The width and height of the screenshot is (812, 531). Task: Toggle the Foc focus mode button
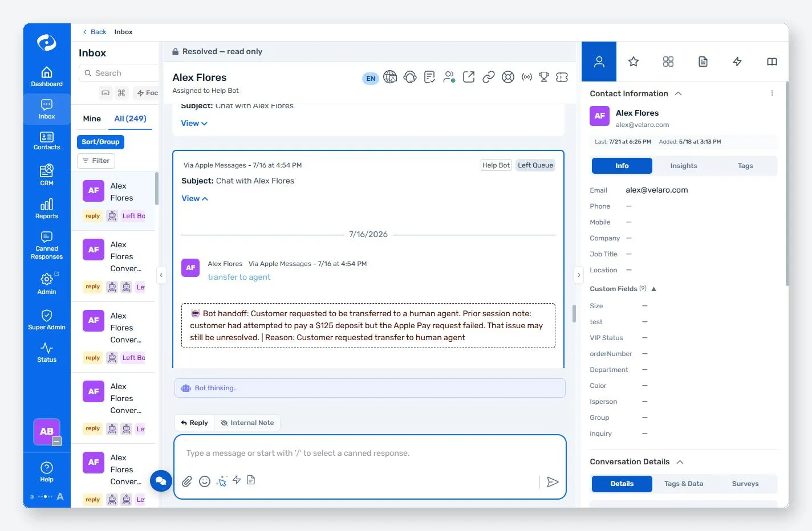[148, 93]
